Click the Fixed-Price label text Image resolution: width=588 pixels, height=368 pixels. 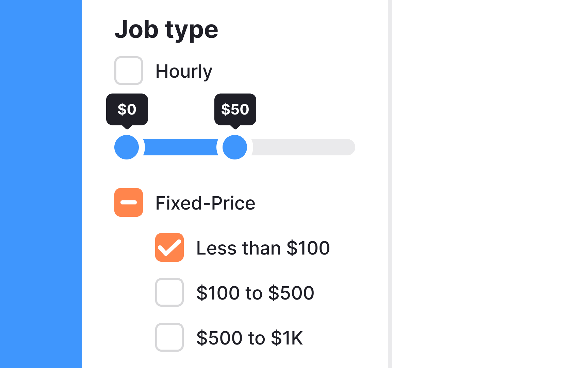click(x=205, y=202)
